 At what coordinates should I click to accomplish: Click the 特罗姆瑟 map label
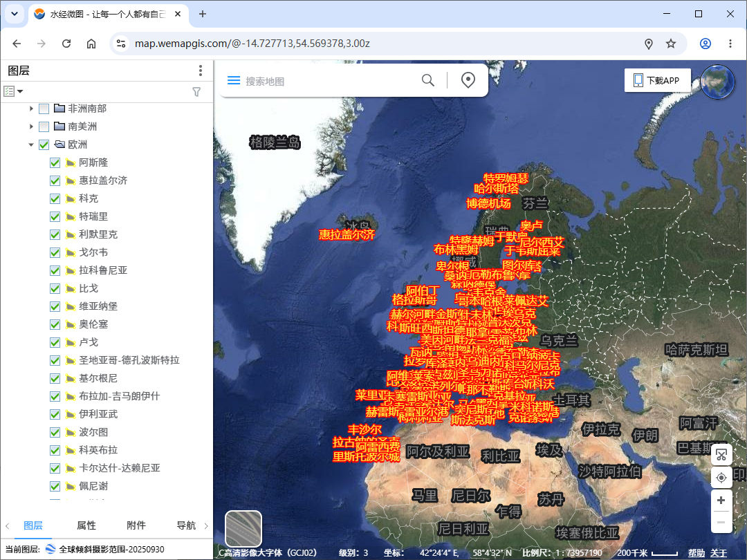pyautogui.click(x=506, y=178)
